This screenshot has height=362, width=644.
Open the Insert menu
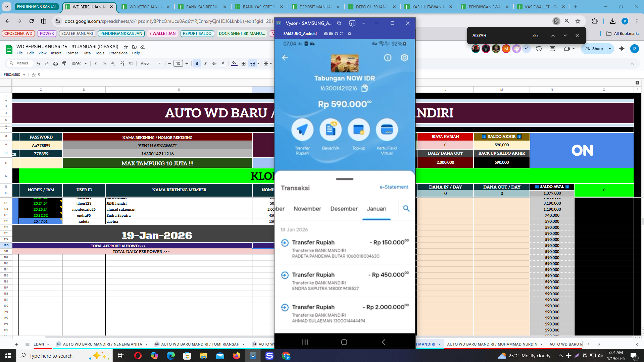tap(56, 53)
